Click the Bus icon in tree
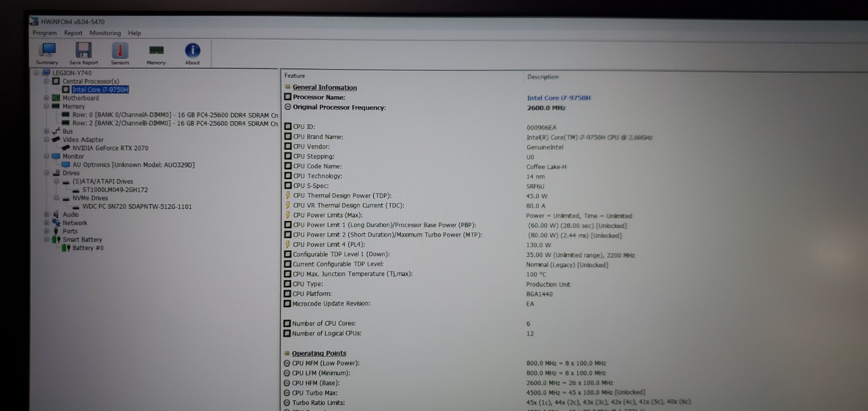 pyautogui.click(x=56, y=131)
